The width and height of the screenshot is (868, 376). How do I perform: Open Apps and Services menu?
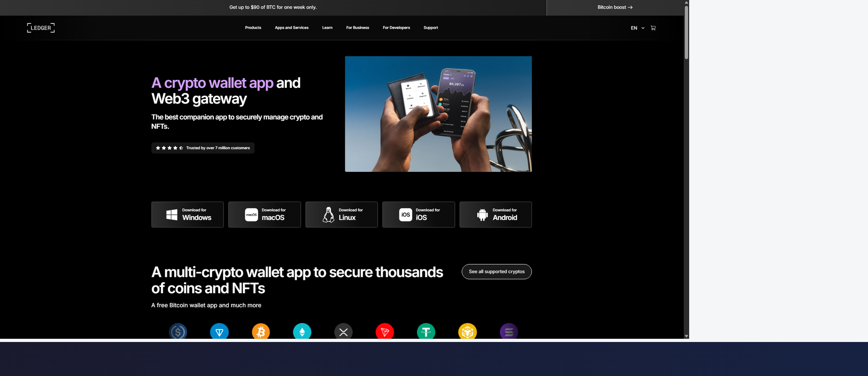click(291, 28)
